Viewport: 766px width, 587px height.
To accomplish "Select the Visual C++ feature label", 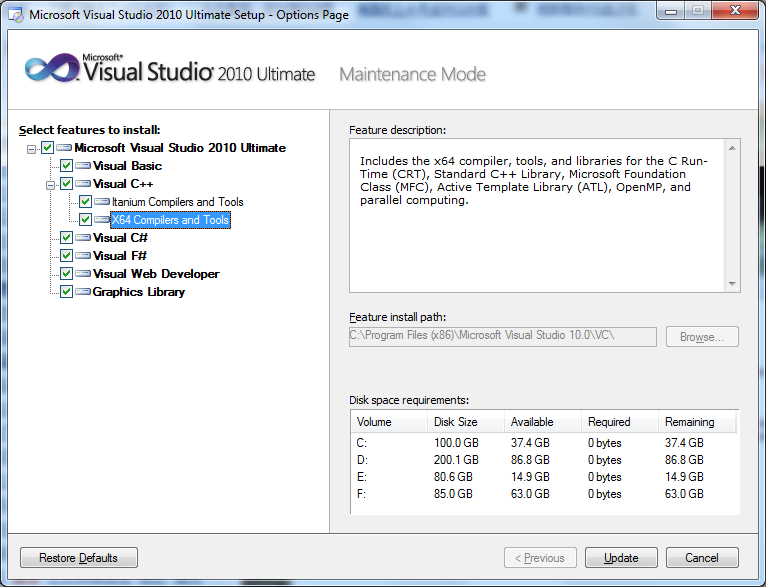I will point(123,184).
